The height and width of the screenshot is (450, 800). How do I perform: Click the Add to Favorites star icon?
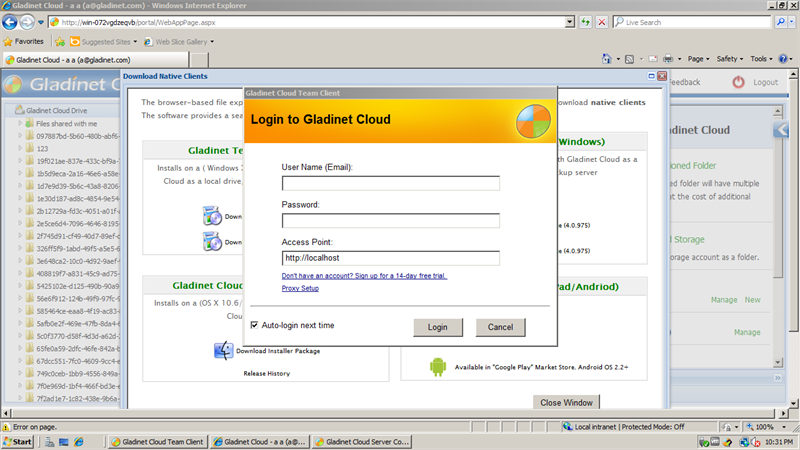[x=60, y=42]
